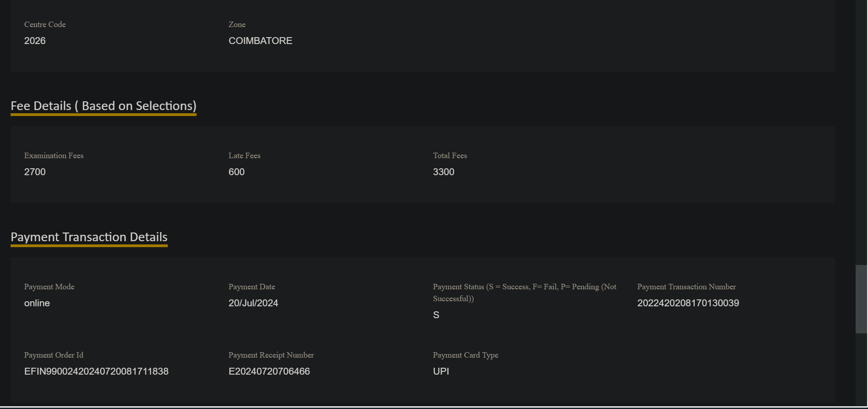Screen dimensions: 868x409
Task: Click the Payment Status legend label
Action: [524, 292]
